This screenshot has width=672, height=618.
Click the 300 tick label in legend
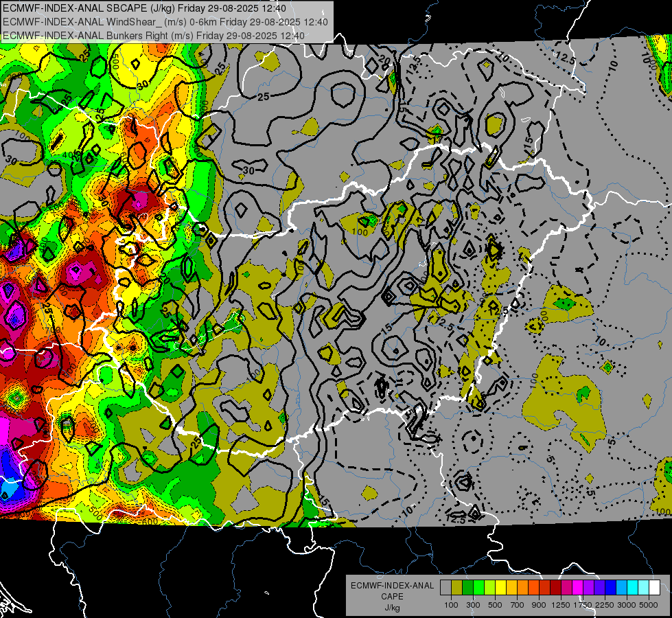tap(473, 605)
